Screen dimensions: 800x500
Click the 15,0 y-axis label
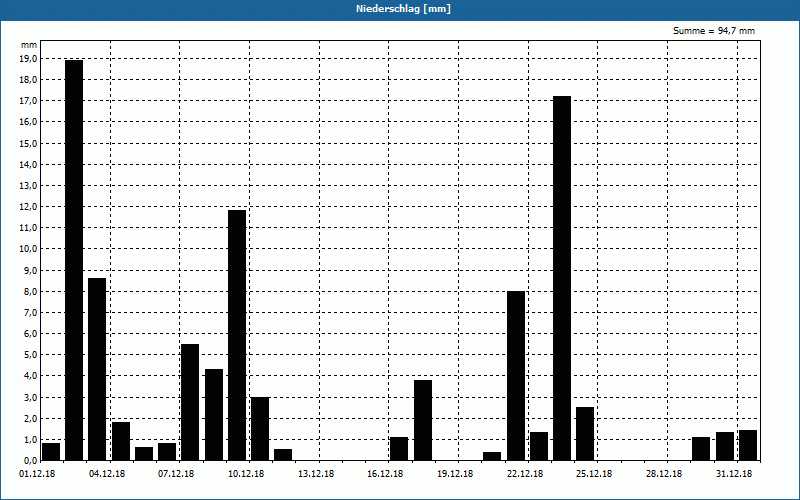28,143
